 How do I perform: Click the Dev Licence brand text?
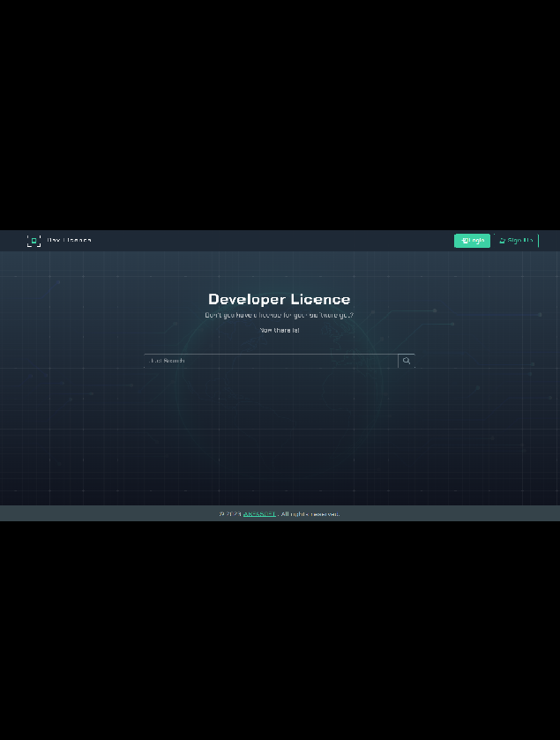[x=69, y=240]
